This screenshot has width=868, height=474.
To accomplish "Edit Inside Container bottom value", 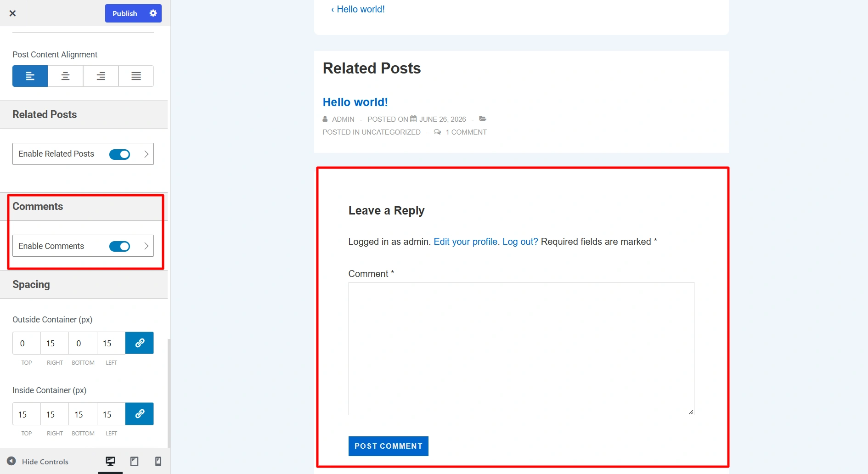I will pos(83,414).
